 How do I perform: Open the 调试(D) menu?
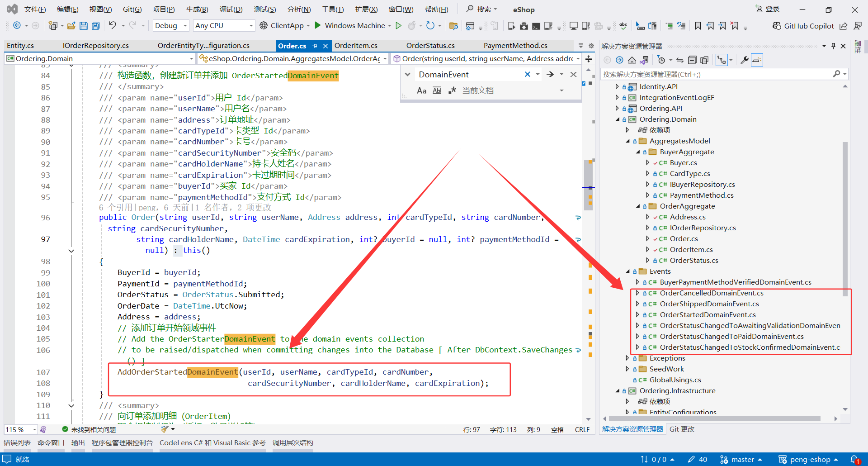pos(231,10)
